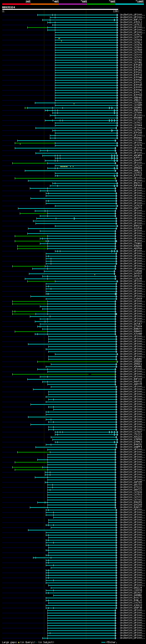
Task: Select the UniRef100_C6TMJ7 hit label
Action: tap(131, 35)
